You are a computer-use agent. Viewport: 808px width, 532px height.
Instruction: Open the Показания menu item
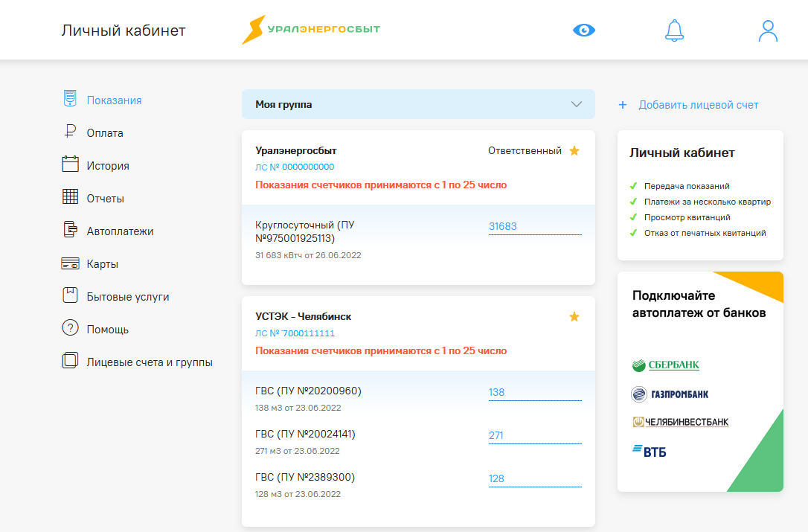(114, 100)
